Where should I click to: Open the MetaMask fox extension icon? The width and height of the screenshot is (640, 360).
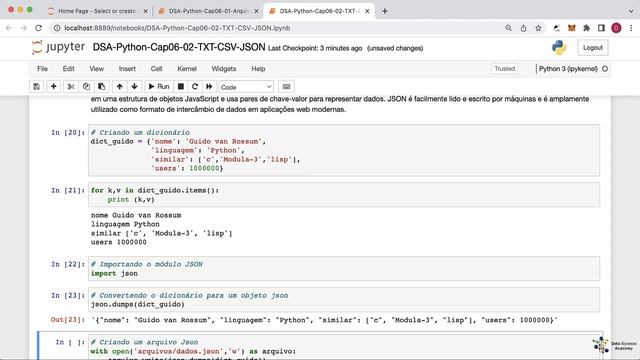pyautogui.click(x=571, y=28)
